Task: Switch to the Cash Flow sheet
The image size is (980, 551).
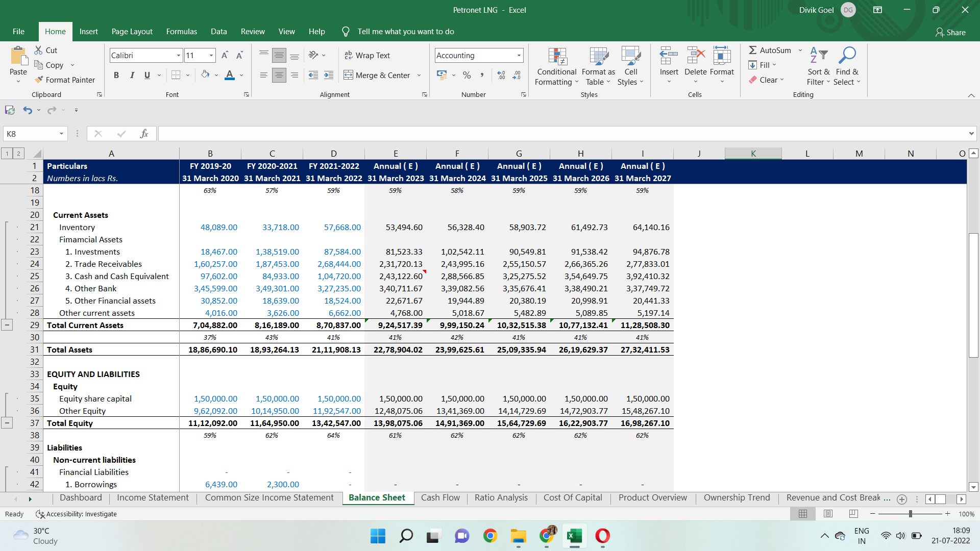Action: 440,497
